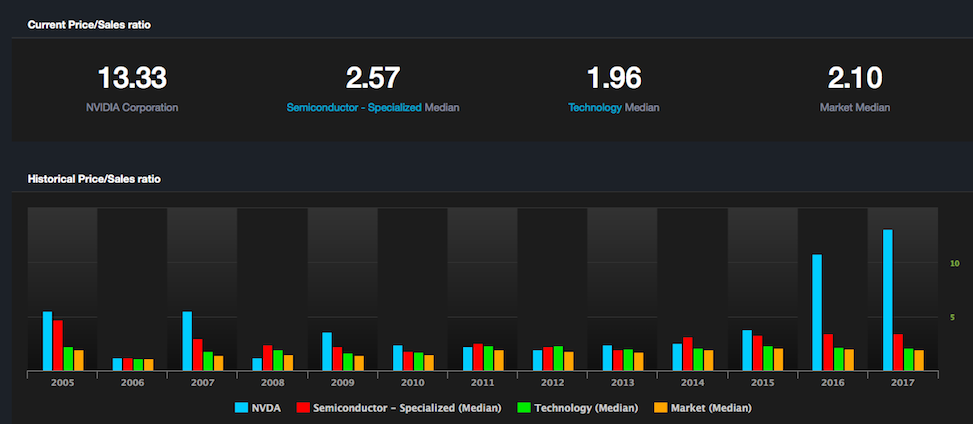Select the 2008 red Semiconductor bar

[x=267, y=358]
